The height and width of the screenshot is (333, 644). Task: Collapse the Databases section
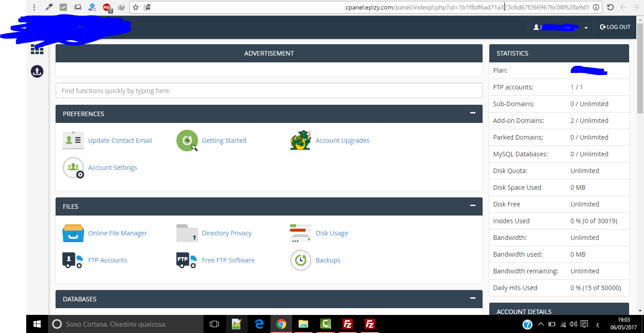click(473, 298)
